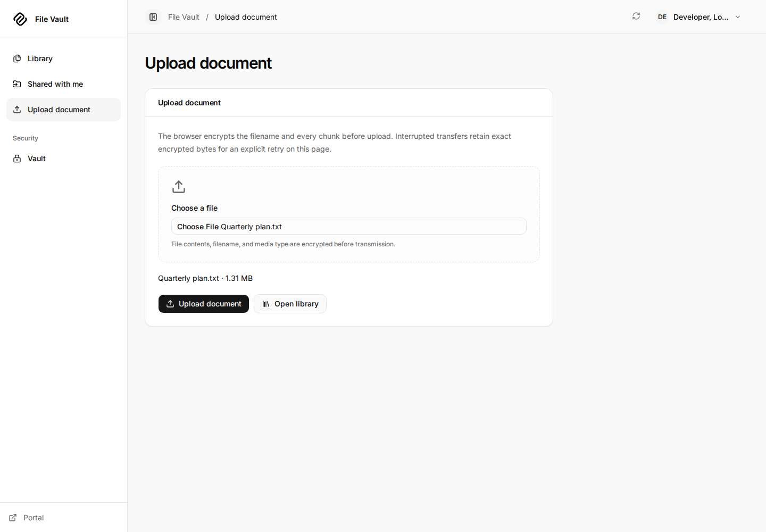Image resolution: width=766 pixels, height=532 pixels.
Task: Click the File Vault logo icon
Action: point(20,19)
